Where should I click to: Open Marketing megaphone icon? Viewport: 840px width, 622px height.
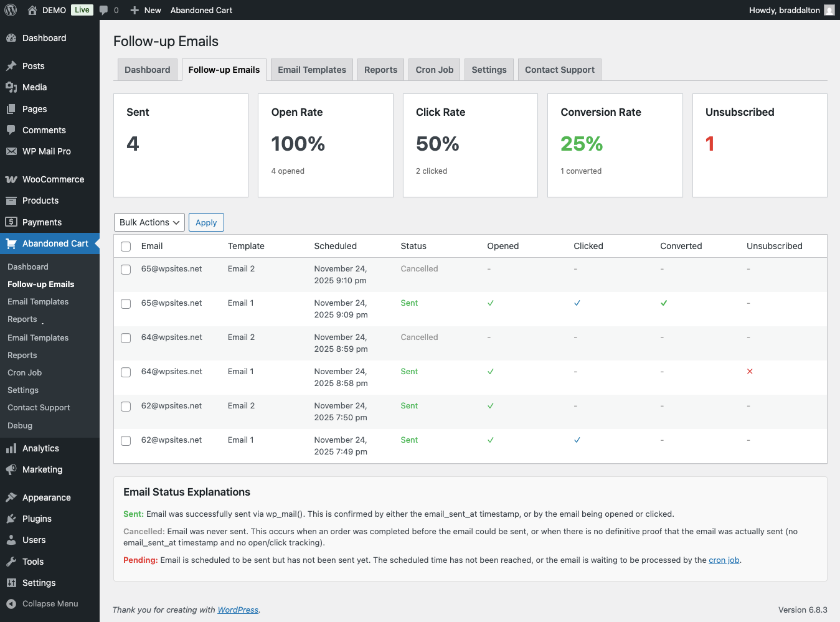click(x=11, y=469)
